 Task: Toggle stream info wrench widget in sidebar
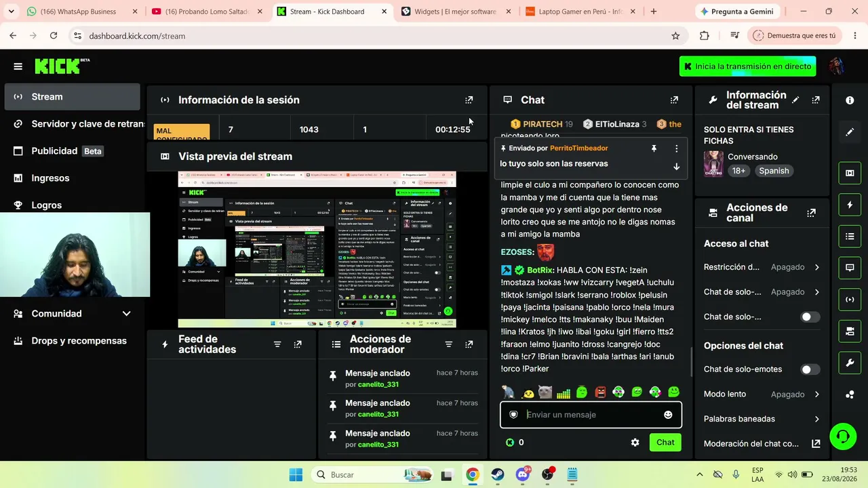(850, 363)
